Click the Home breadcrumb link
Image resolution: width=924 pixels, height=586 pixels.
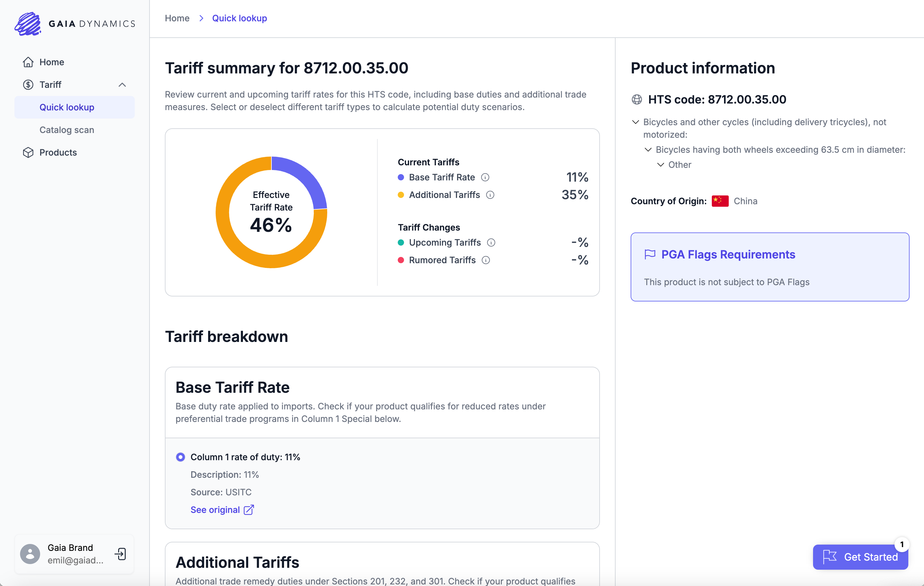click(177, 18)
